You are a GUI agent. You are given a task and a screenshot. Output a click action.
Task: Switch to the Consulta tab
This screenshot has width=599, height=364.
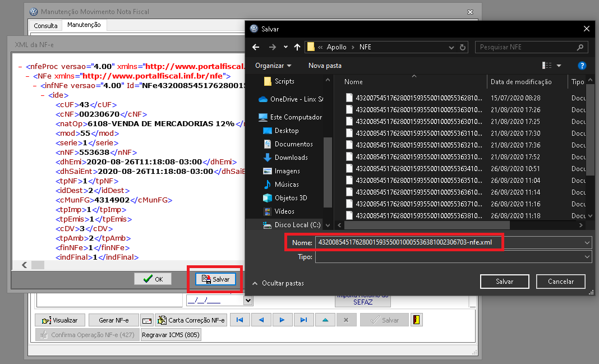(x=45, y=26)
